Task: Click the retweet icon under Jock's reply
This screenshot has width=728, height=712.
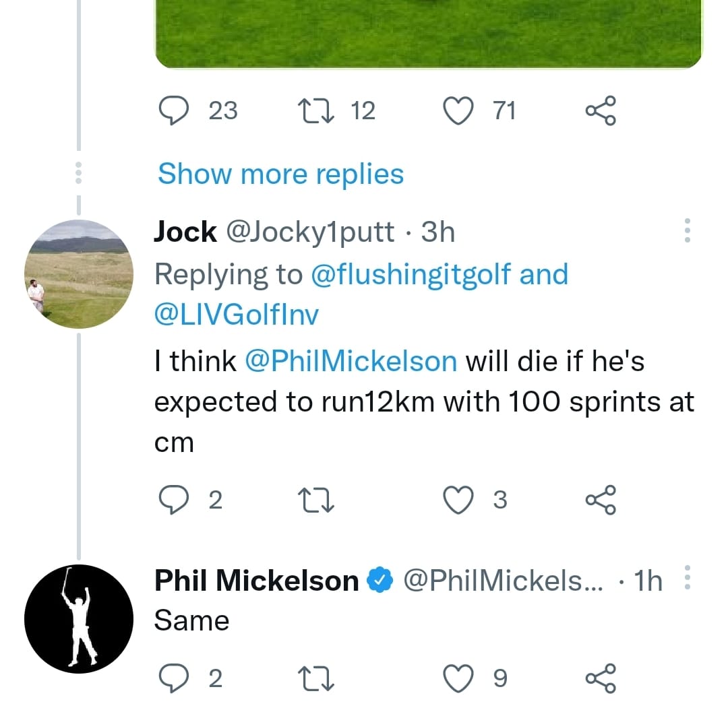Action: [x=315, y=499]
